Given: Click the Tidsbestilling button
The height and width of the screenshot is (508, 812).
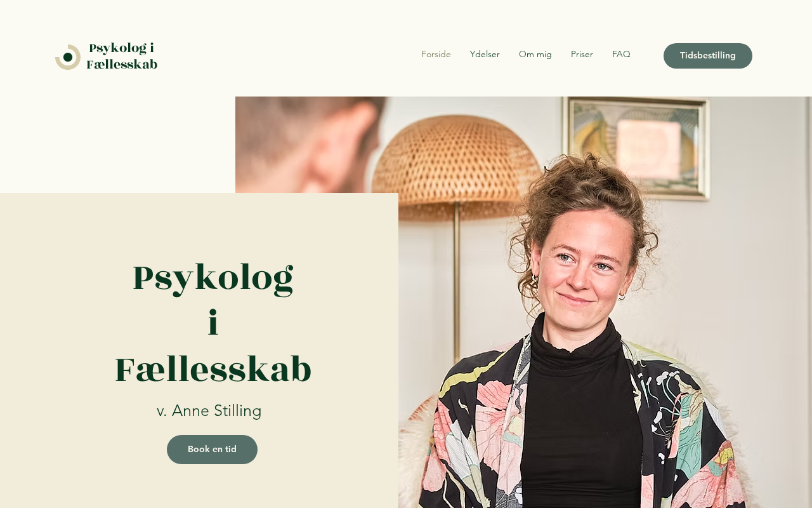Looking at the screenshot, I should (708, 56).
